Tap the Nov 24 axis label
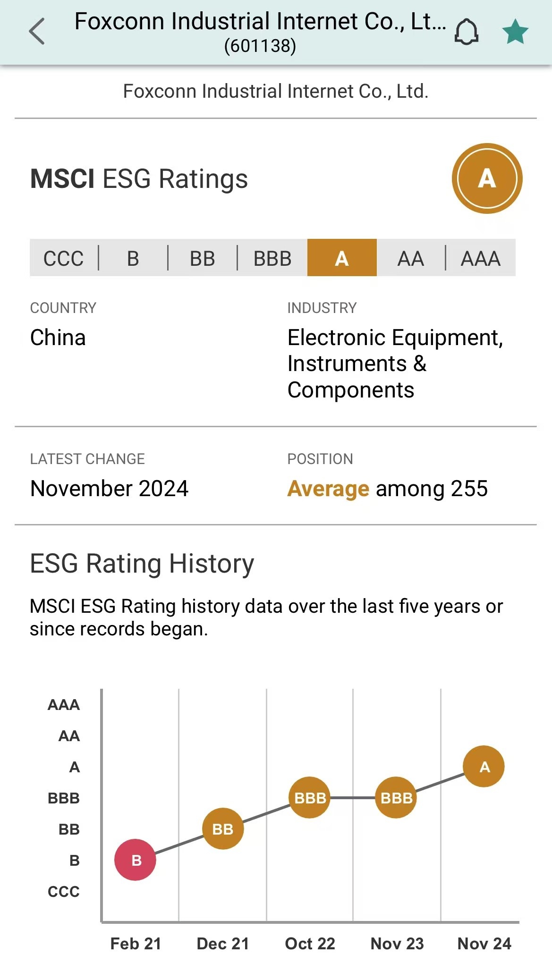Image resolution: width=552 pixels, height=980 pixels. click(x=484, y=944)
